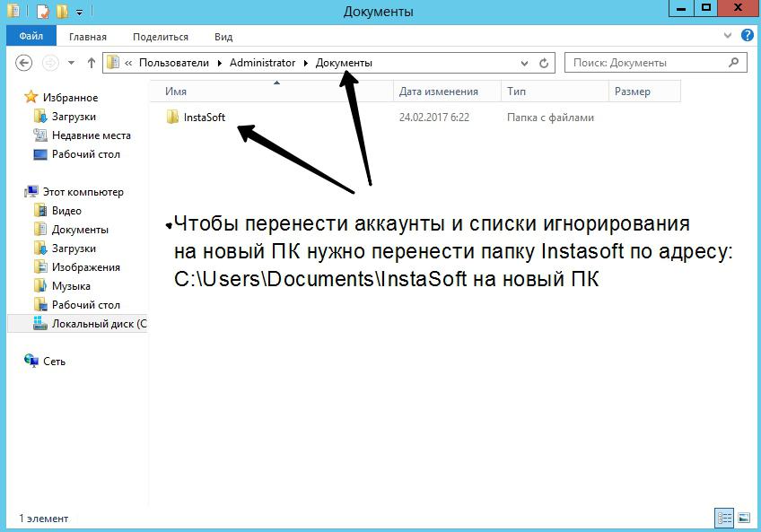Expand the breadcrumb arrow after Пользователи
Image resolution: width=761 pixels, height=532 pixels.
click(219, 63)
